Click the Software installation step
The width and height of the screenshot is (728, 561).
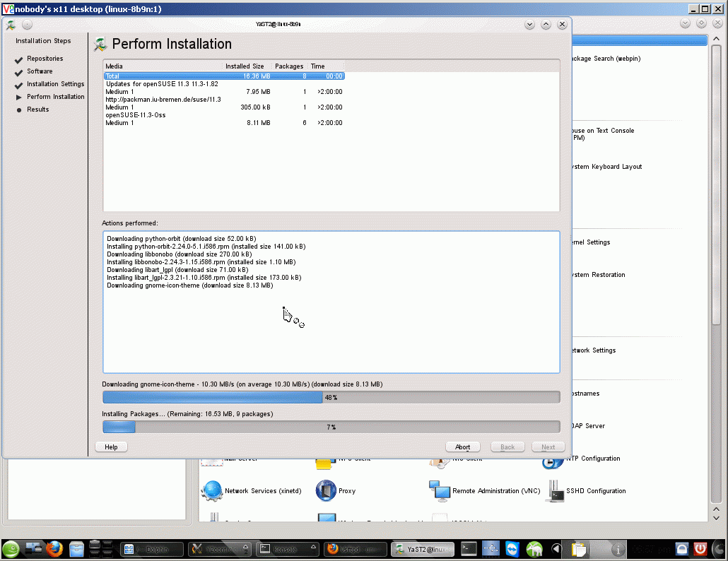point(40,71)
